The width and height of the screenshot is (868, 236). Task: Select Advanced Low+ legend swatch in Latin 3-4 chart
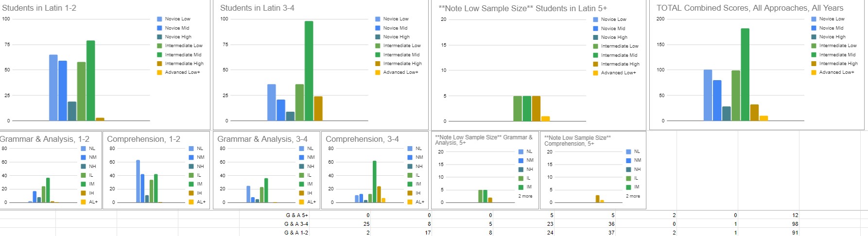pyautogui.click(x=378, y=72)
